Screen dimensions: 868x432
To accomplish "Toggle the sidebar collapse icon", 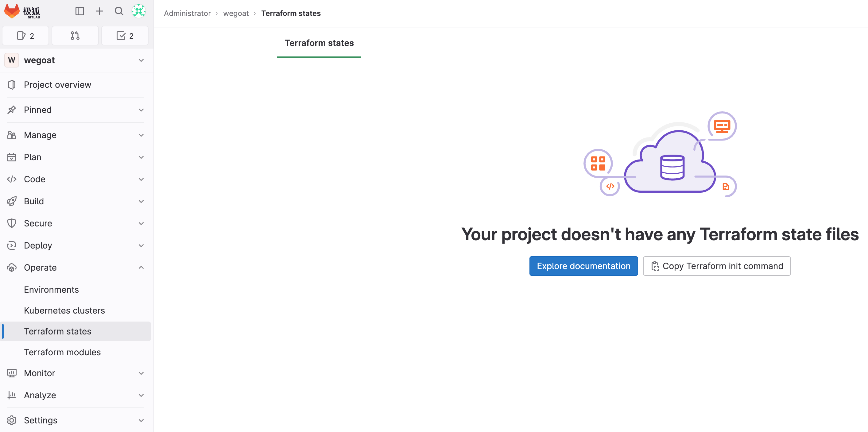I will 79,11.
